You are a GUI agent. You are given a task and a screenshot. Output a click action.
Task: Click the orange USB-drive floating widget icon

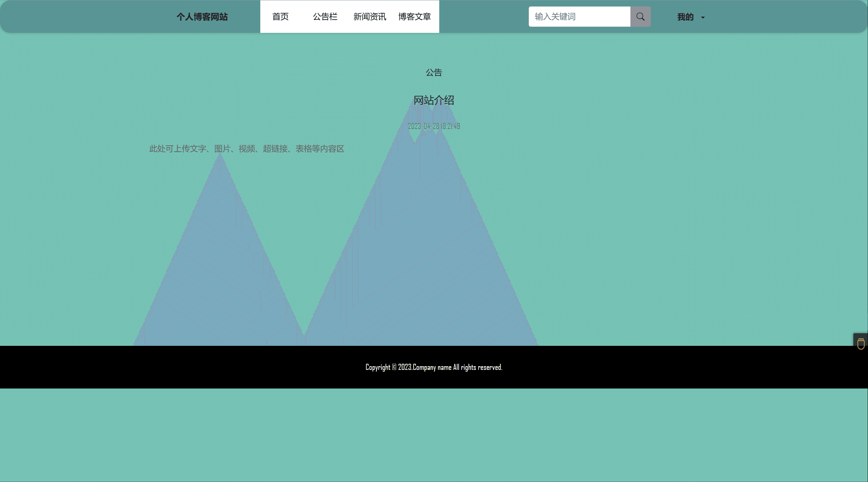coord(861,343)
